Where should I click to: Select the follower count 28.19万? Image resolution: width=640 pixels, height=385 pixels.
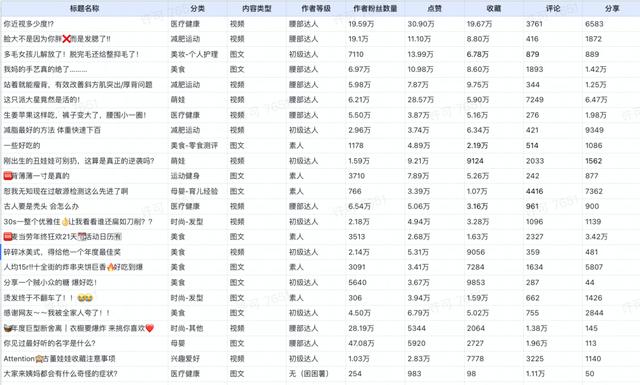click(361, 328)
